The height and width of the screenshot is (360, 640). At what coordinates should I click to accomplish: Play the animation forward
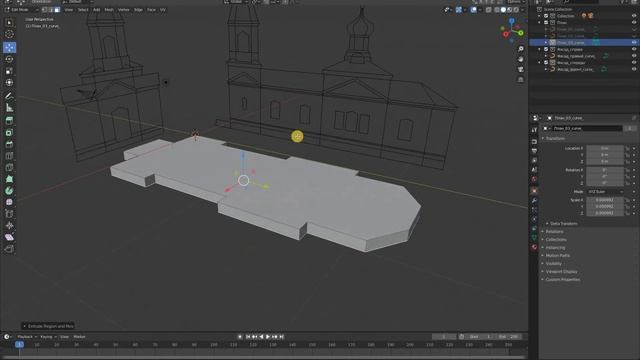(268, 337)
